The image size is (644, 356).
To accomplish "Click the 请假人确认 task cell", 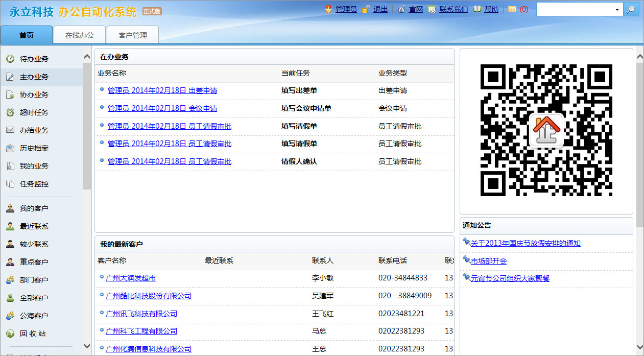I will [x=299, y=161].
